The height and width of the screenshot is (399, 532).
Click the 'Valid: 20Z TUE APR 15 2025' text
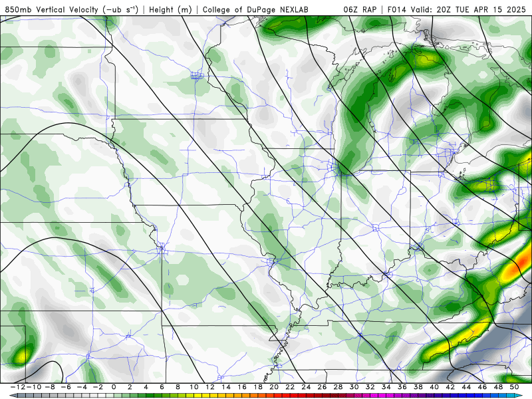coord(469,10)
